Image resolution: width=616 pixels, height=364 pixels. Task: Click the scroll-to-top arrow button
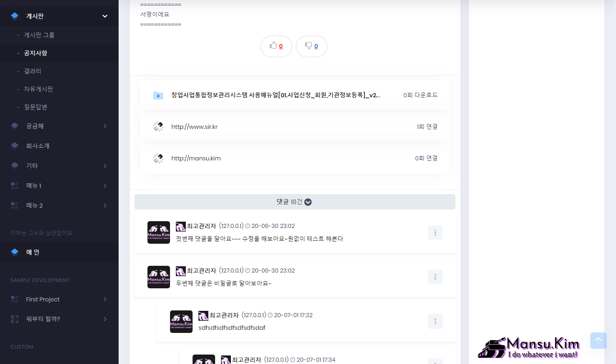[598, 341]
